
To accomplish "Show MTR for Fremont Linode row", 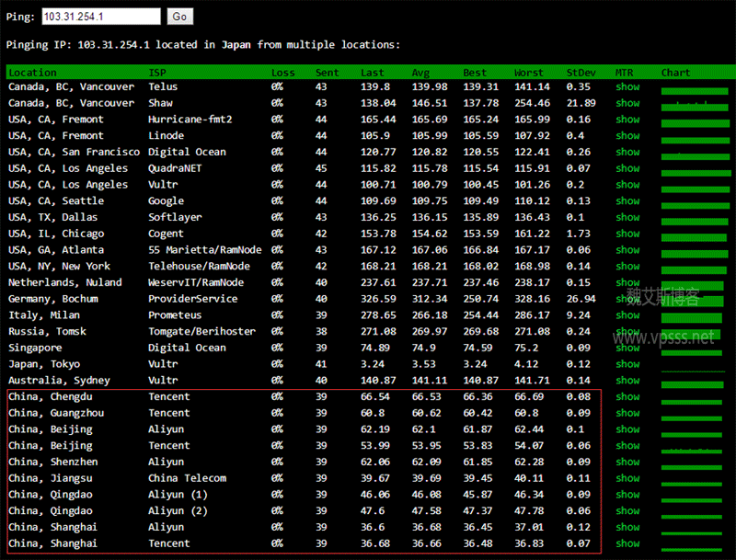I will [x=627, y=136].
